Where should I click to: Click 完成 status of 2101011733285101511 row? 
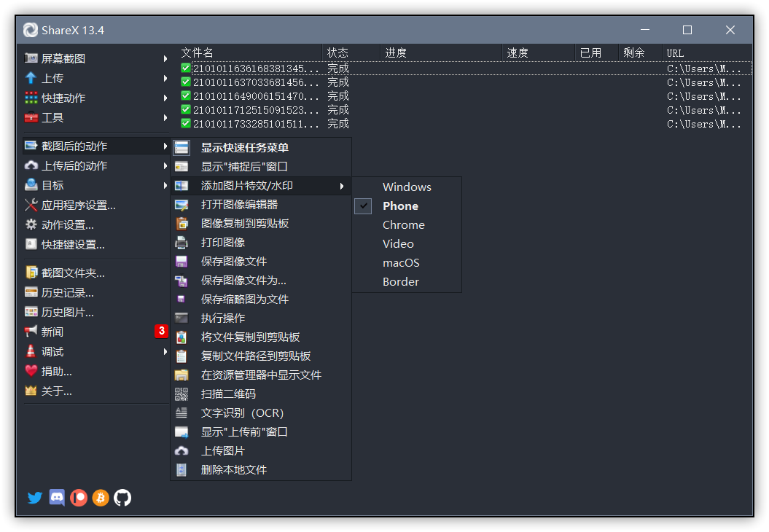click(x=338, y=124)
